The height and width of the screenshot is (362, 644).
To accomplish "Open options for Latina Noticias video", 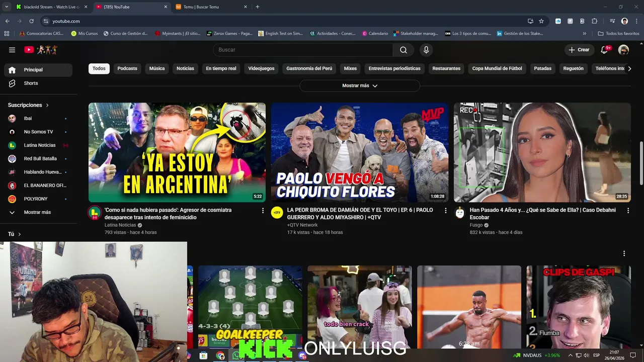I will pyautogui.click(x=263, y=211).
